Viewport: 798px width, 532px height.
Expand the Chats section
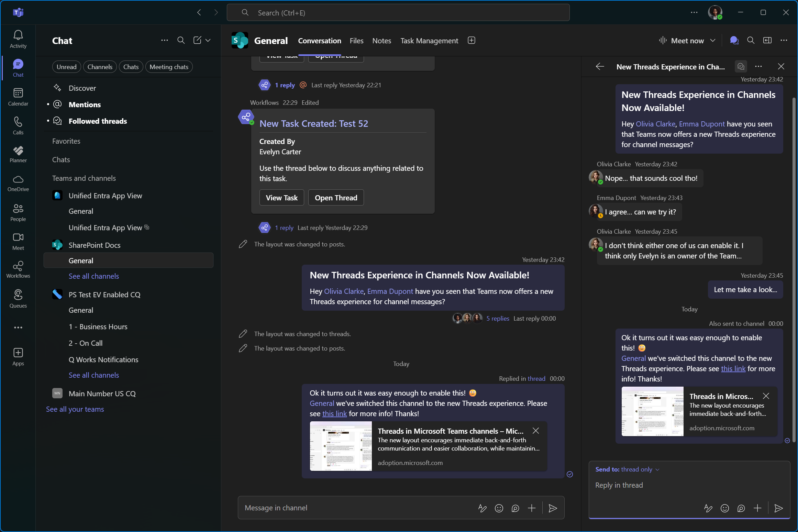(x=61, y=159)
